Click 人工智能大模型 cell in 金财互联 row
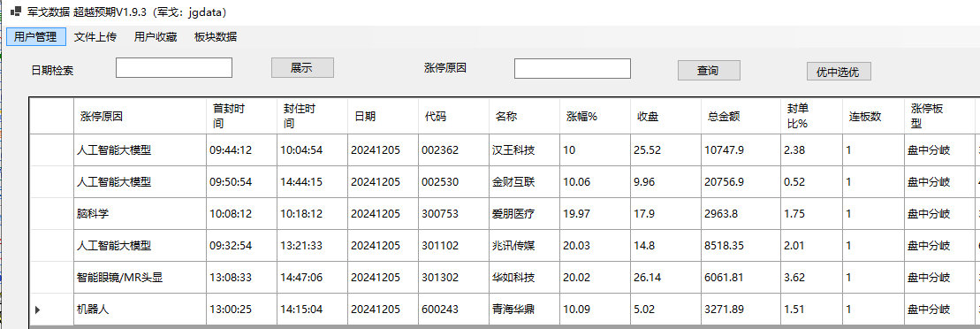 pyautogui.click(x=140, y=182)
